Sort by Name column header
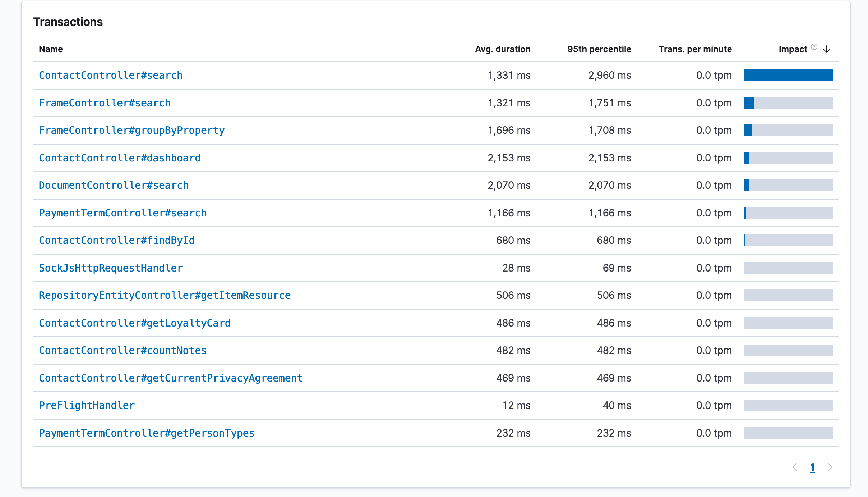 pos(51,49)
